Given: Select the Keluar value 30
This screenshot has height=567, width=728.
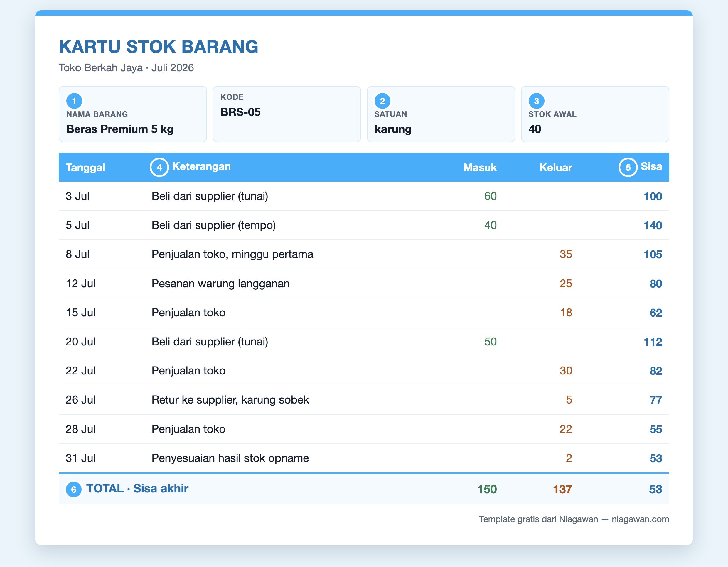Looking at the screenshot, I should coord(566,370).
